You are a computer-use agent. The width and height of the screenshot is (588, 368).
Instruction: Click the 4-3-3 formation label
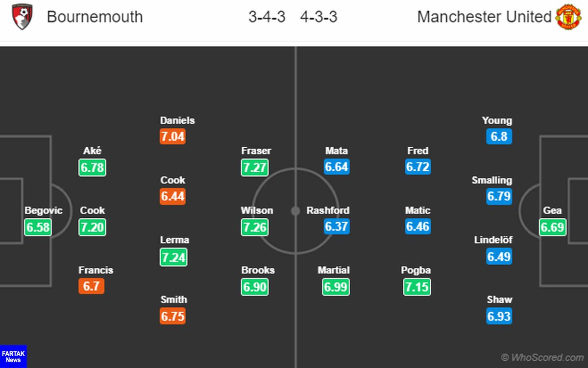pyautogui.click(x=319, y=17)
